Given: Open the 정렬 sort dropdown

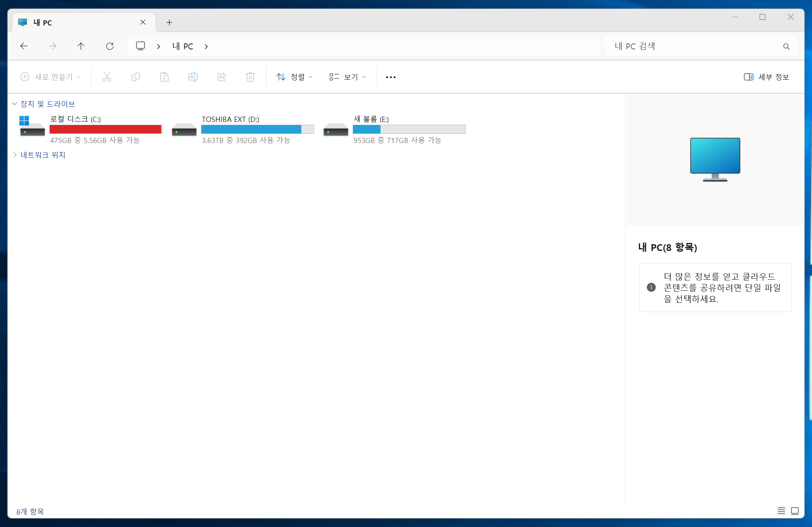Looking at the screenshot, I should [x=295, y=77].
